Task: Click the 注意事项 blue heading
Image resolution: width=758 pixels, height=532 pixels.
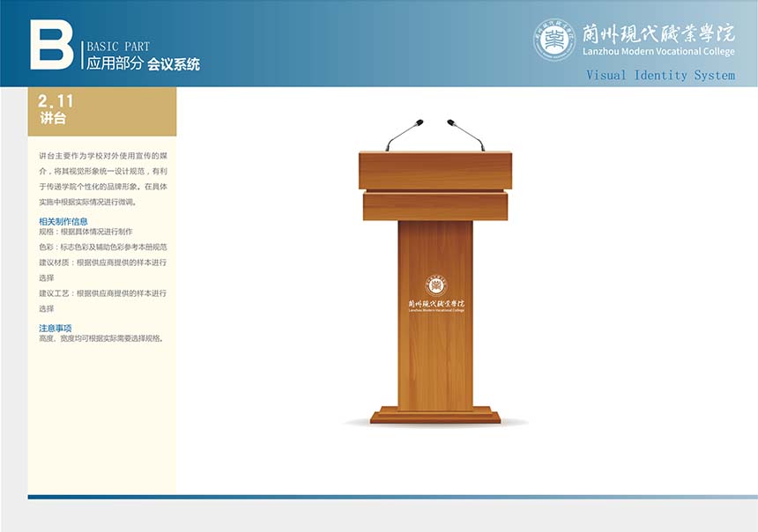Action: click(x=56, y=328)
